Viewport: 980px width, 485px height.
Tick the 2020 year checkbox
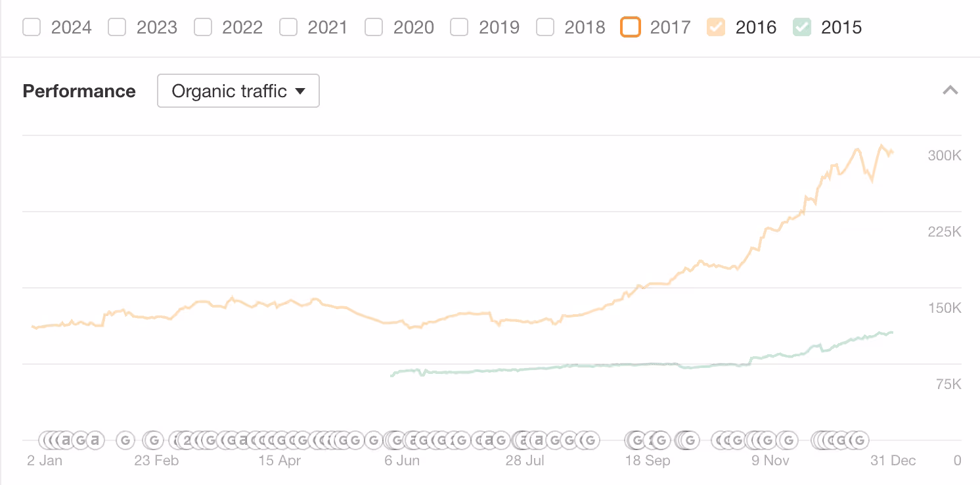point(374,28)
